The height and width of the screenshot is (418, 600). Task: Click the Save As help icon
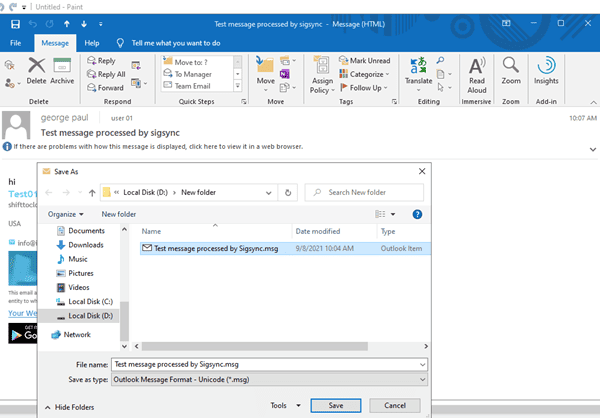pyautogui.click(x=417, y=214)
